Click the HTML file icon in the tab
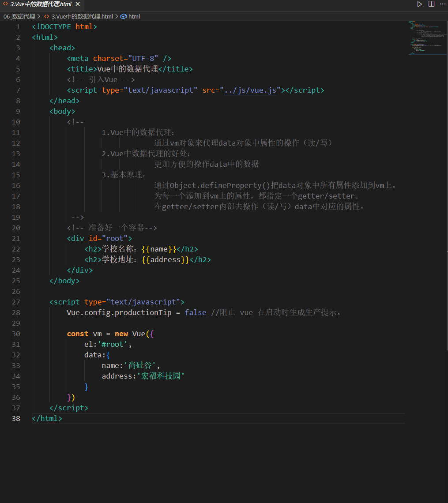 coord(5,4)
